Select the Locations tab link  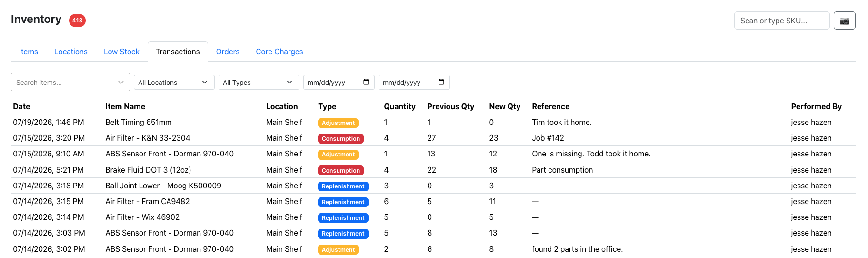(71, 52)
